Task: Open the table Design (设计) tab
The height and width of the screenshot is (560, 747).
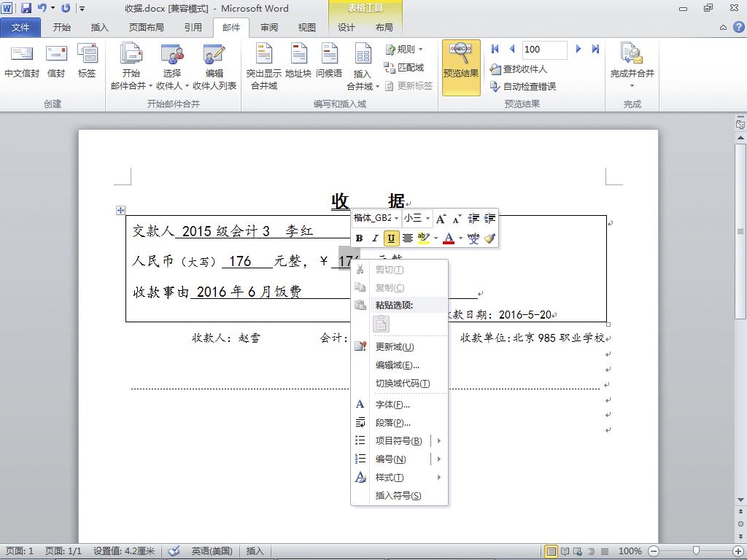Action: [346, 28]
